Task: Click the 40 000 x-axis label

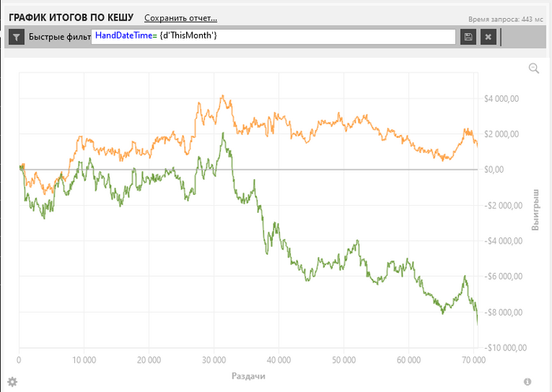Action: [279, 360]
